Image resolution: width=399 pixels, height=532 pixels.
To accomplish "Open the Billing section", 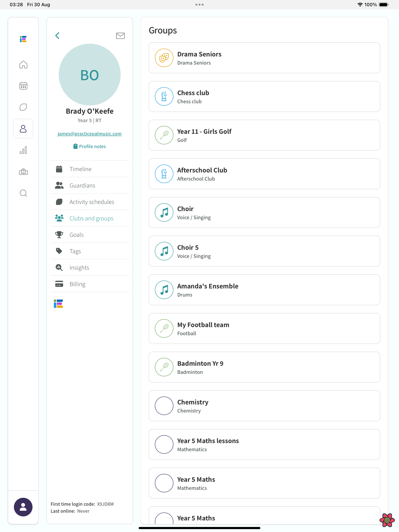I will click(x=90, y=284).
